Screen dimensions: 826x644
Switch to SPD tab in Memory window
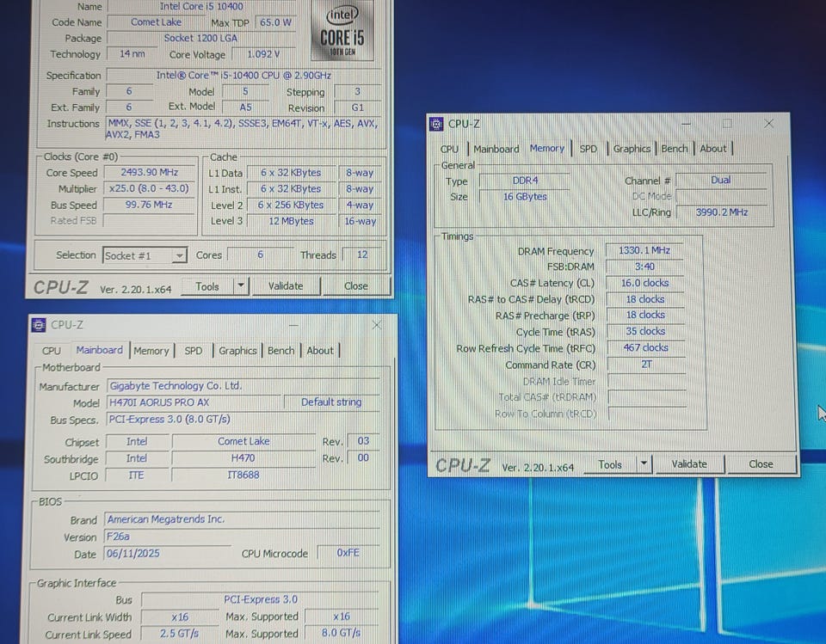point(588,149)
